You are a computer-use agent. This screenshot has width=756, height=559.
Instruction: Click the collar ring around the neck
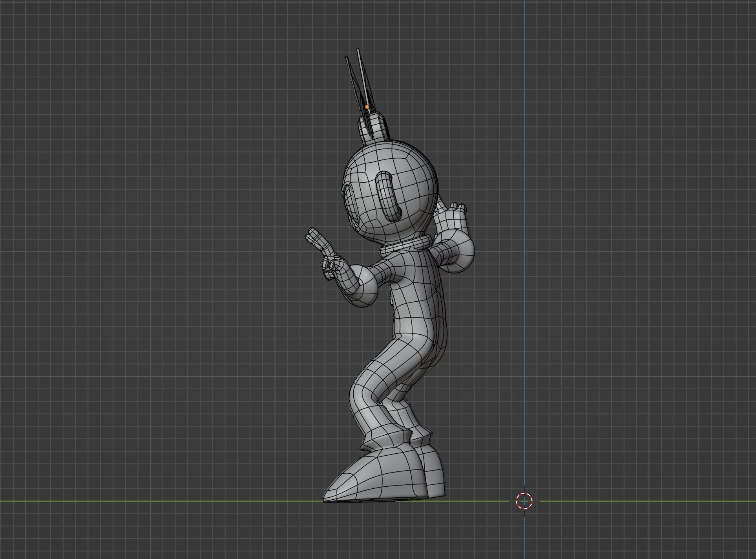(x=405, y=246)
